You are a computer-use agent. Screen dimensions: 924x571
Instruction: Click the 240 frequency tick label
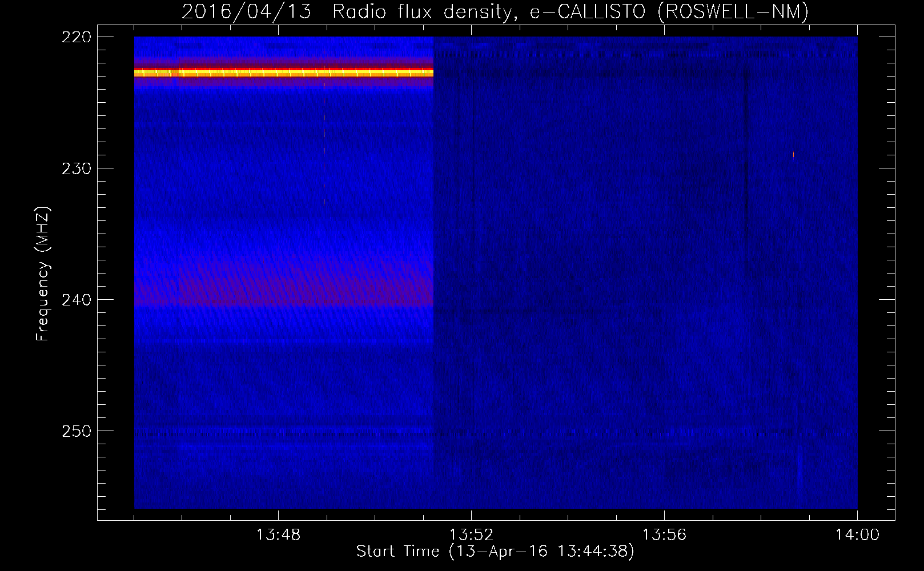coord(77,300)
